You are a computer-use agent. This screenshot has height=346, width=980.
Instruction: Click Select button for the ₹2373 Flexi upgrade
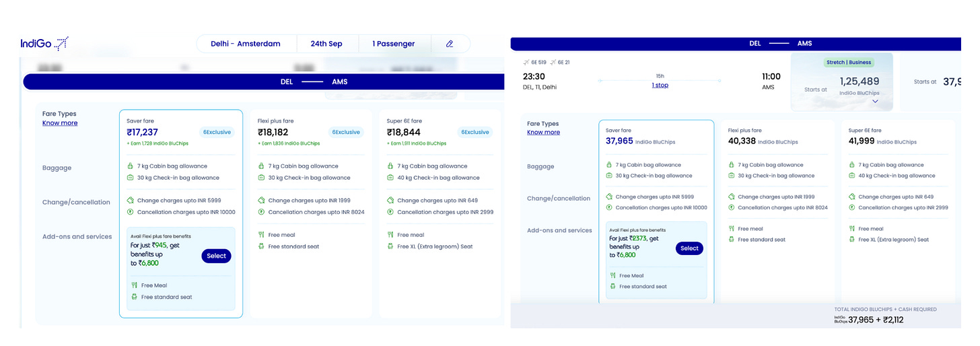(689, 248)
